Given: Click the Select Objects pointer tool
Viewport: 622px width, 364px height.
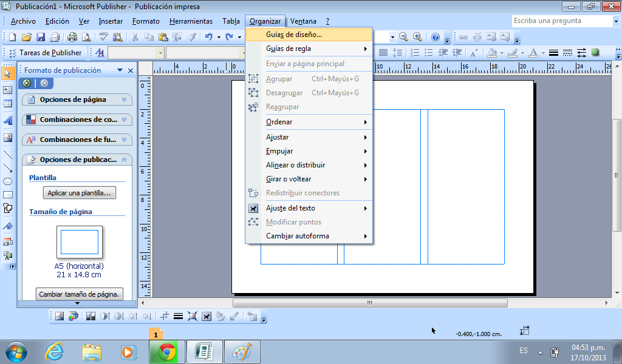Looking at the screenshot, I should pyautogui.click(x=7, y=73).
